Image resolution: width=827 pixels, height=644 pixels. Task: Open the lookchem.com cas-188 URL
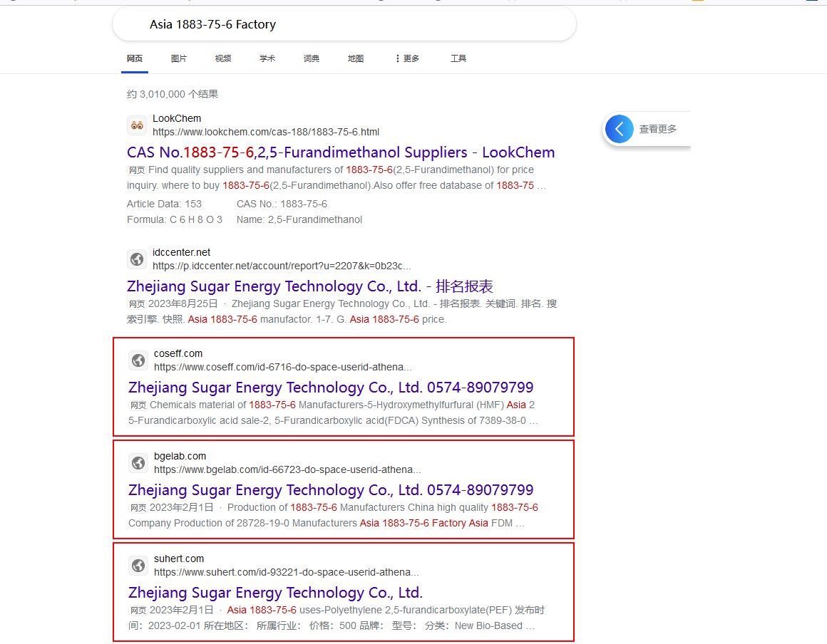pos(266,132)
